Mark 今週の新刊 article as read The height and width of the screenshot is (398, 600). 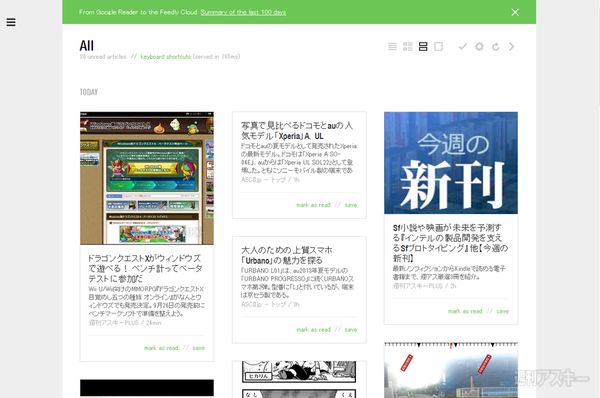pos(465,311)
